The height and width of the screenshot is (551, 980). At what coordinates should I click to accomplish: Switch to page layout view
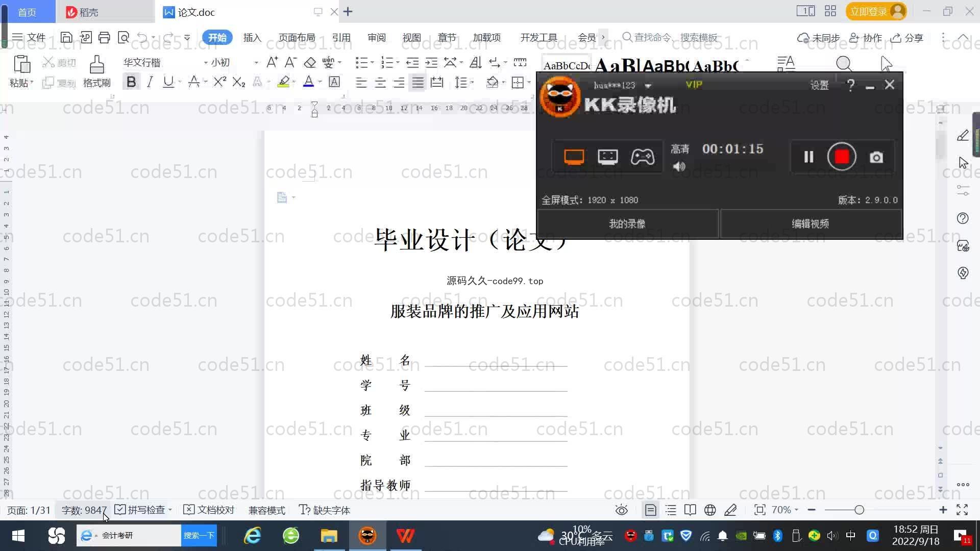tap(650, 510)
